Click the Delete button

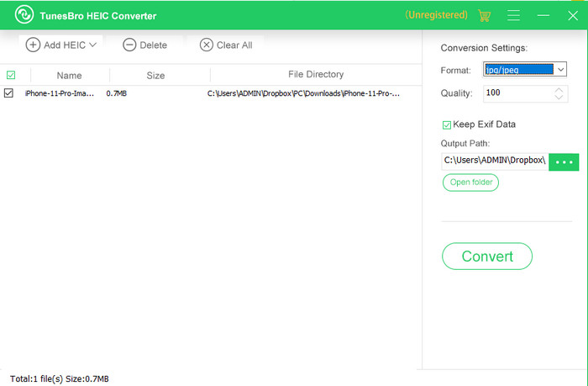[x=144, y=45]
